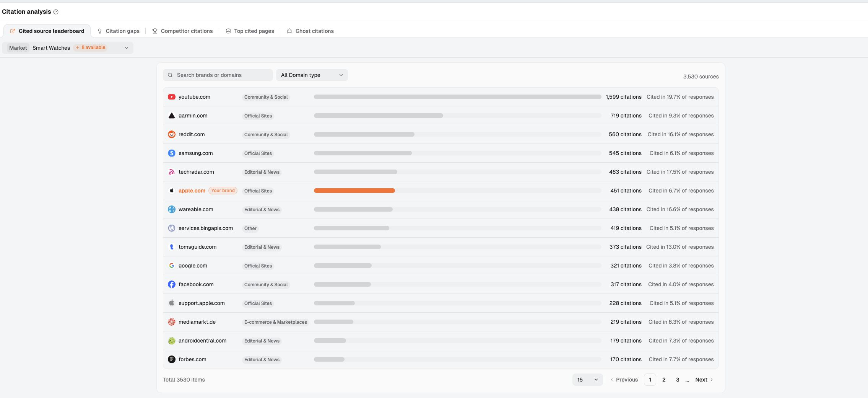Click the Google logo icon

click(172, 266)
